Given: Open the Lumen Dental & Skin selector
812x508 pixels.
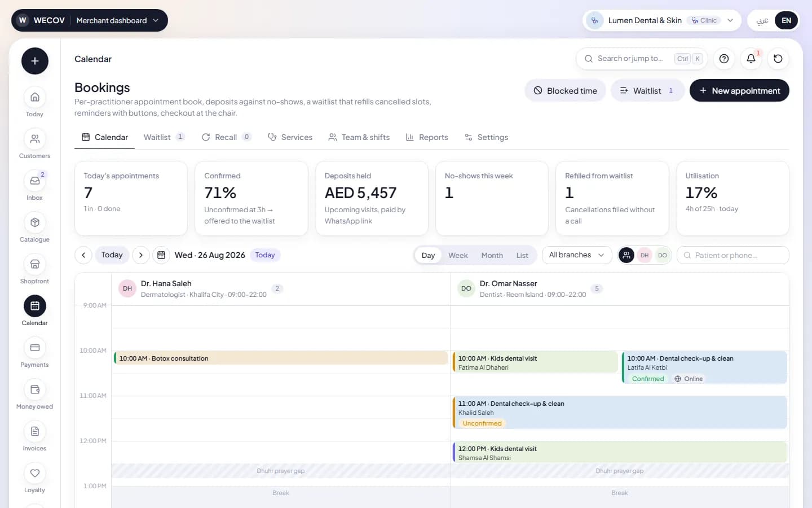Looking at the screenshot, I should click(x=662, y=20).
